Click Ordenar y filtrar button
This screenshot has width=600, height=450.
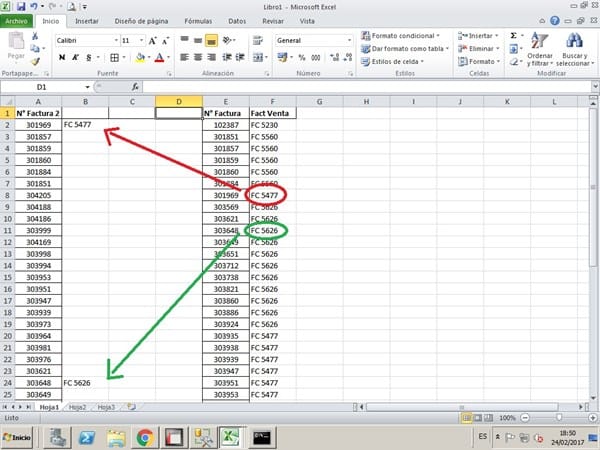click(540, 49)
